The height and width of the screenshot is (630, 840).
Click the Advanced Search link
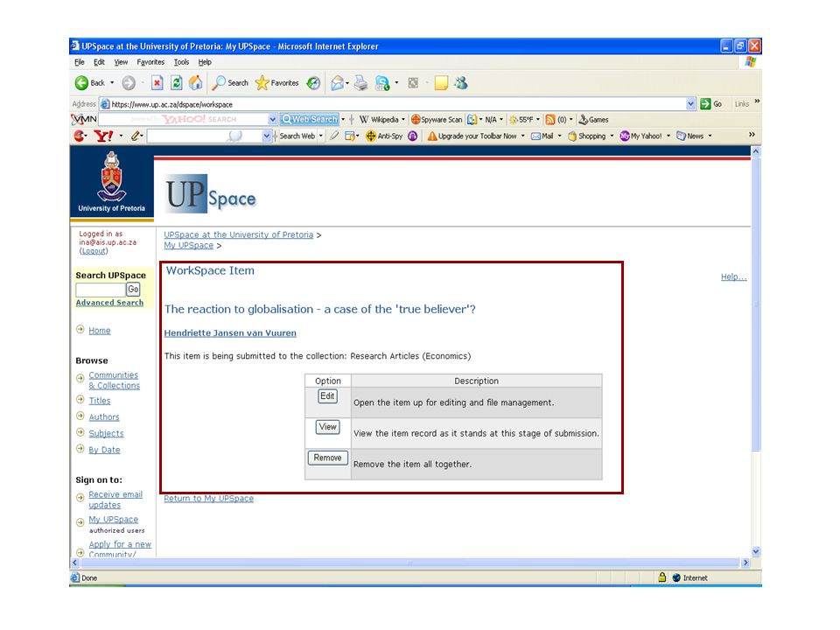coord(109,303)
